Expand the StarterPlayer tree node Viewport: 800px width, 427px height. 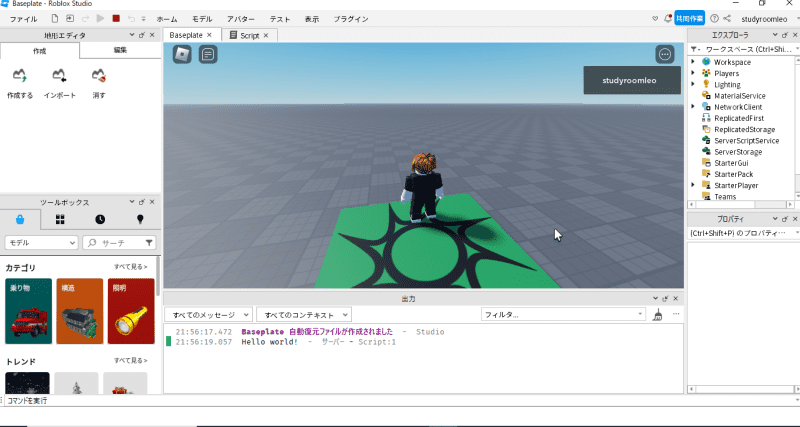[x=693, y=185]
